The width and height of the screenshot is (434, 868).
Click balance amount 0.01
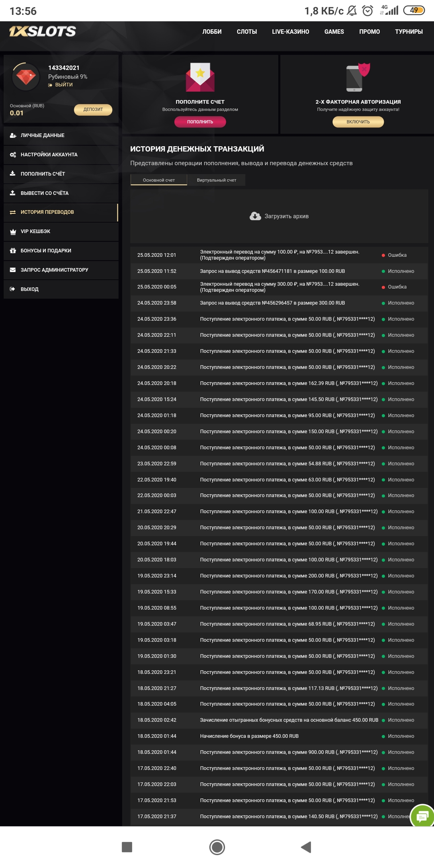(x=16, y=113)
